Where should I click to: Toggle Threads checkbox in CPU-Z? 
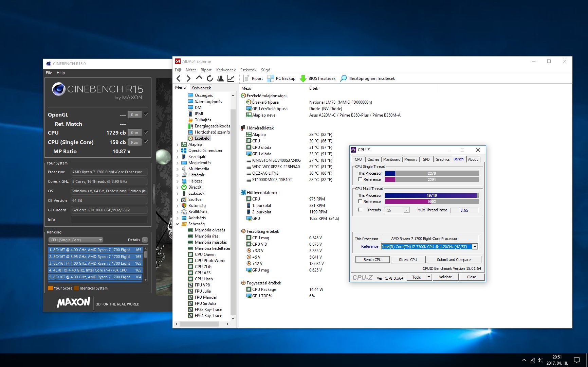(360, 210)
